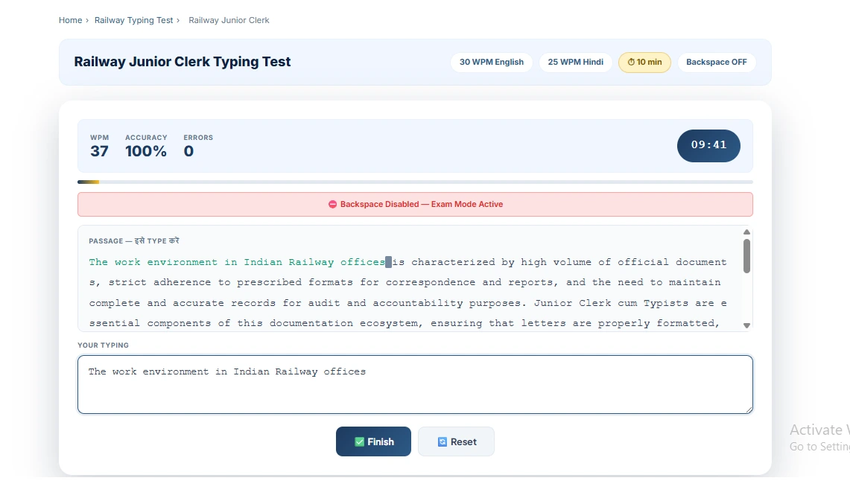The image size is (850, 504).
Task: Expand the chevron after Railway Typing Test
Action: [x=179, y=20]
